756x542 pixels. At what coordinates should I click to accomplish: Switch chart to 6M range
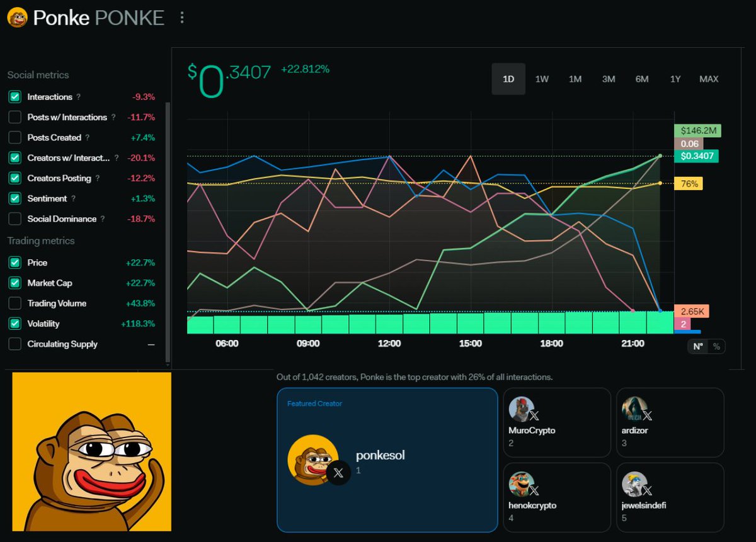point(642,79)
